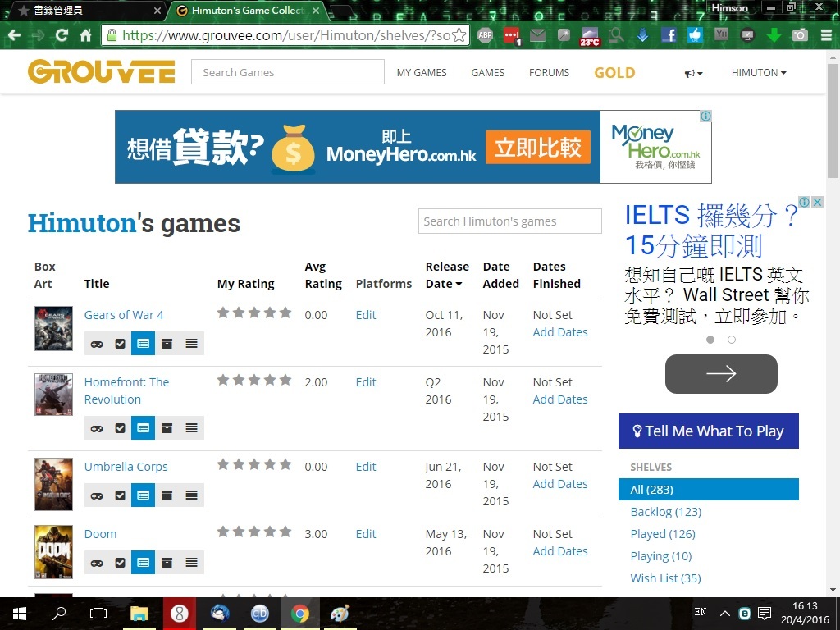Open the GAMES nav item

(x=487, y=72)
